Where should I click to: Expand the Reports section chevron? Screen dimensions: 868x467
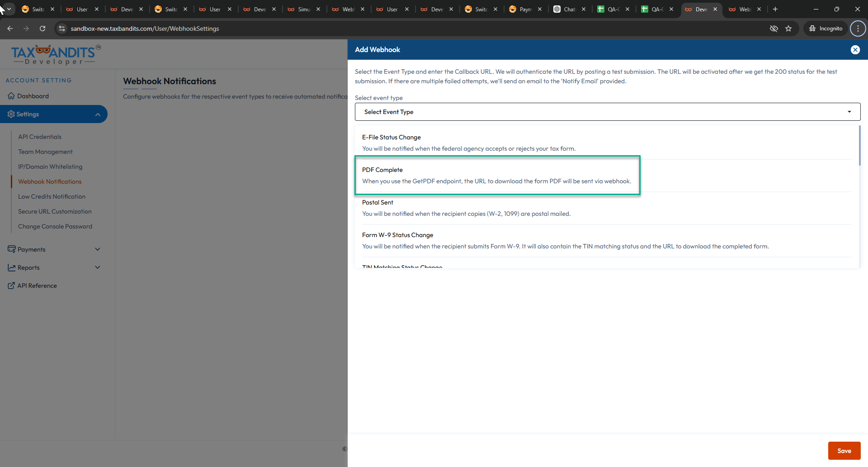point(98,267)
